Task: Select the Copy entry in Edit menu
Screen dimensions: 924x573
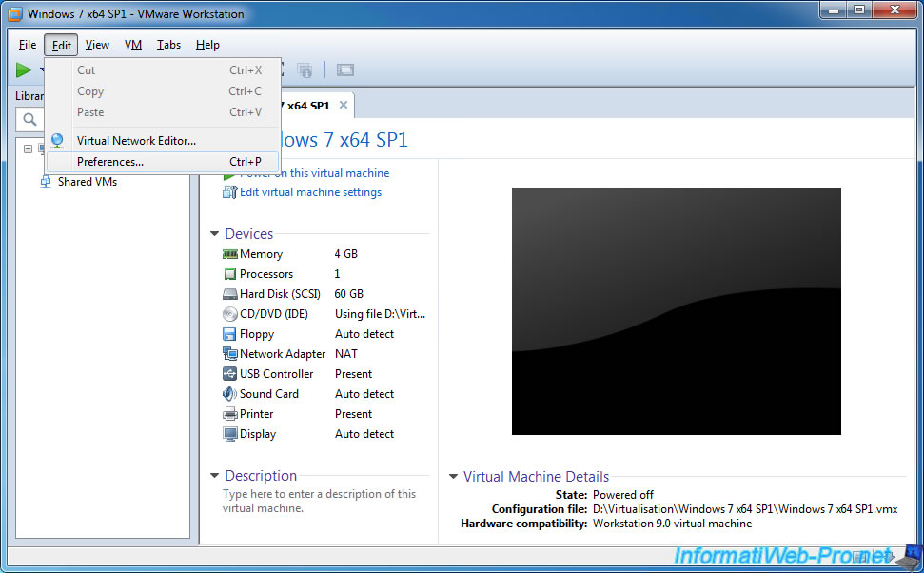Action: [x=163, y=91]
